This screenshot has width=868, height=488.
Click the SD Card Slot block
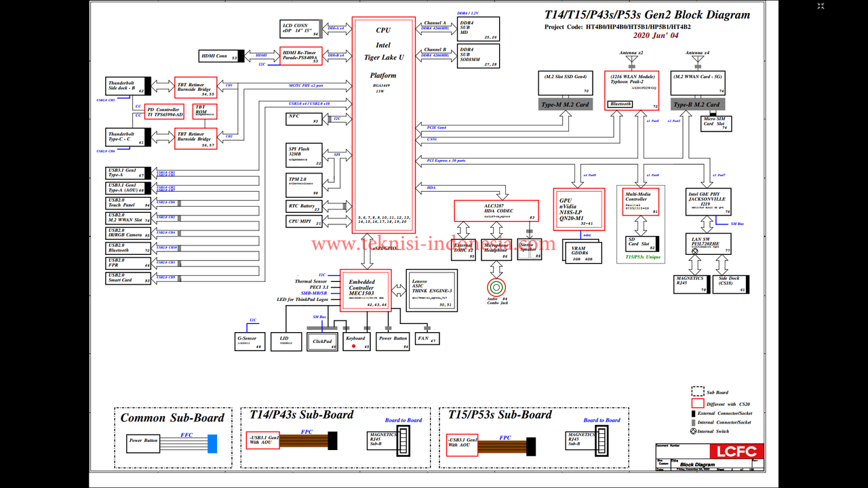(641, 243)
